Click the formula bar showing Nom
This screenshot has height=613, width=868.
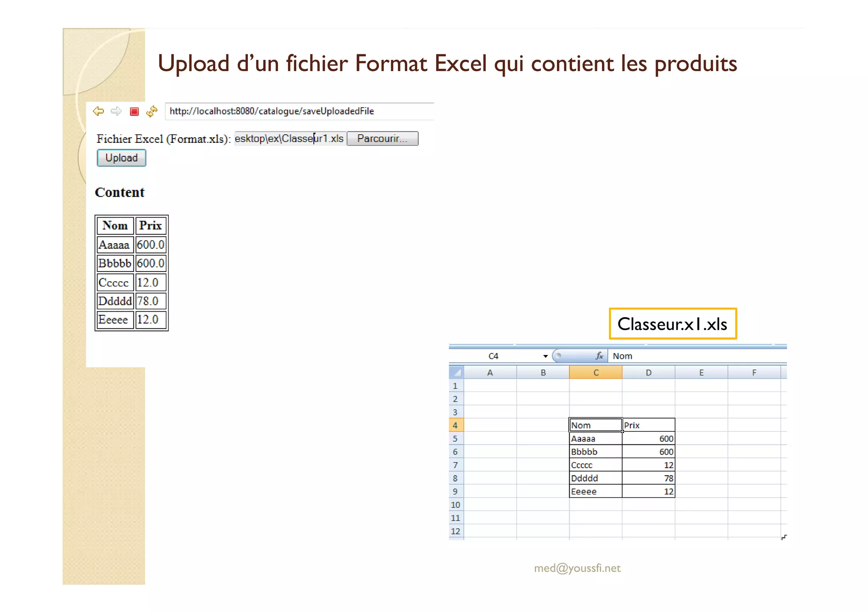coord(697,356)
